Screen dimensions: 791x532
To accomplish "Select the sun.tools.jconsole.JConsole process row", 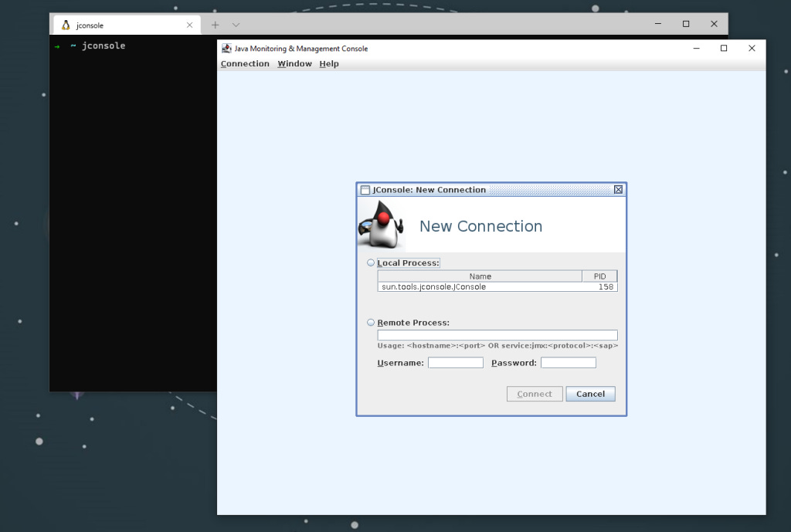I will [x=497, y=287].
